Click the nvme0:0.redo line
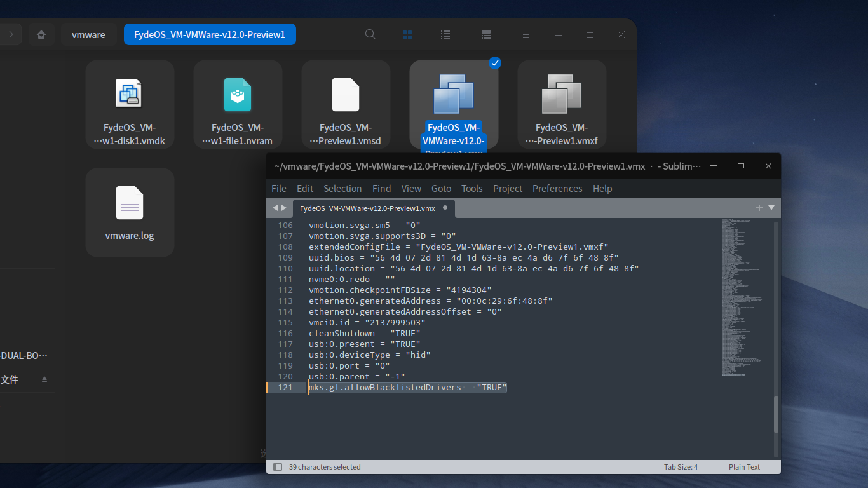Viewport: 868px width, 488px height. pyautogui.click(x=352, y=280)
